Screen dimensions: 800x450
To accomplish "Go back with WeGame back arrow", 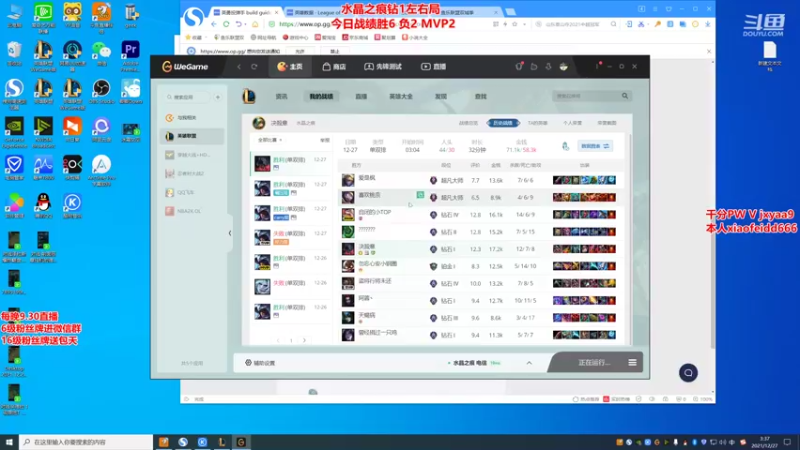I will [x=239, y=67].
